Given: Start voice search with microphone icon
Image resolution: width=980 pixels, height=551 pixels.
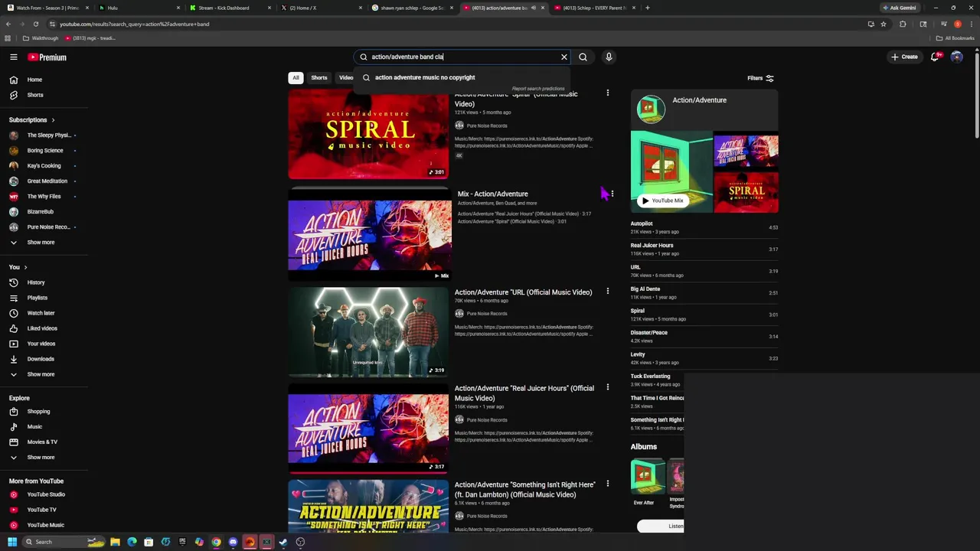Looking at the screenshot, I should 609,57.
